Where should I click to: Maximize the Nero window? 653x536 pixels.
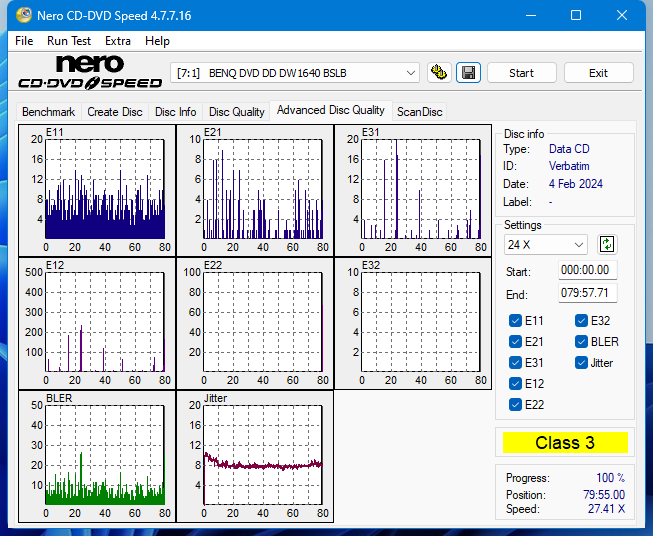point(576,15)
